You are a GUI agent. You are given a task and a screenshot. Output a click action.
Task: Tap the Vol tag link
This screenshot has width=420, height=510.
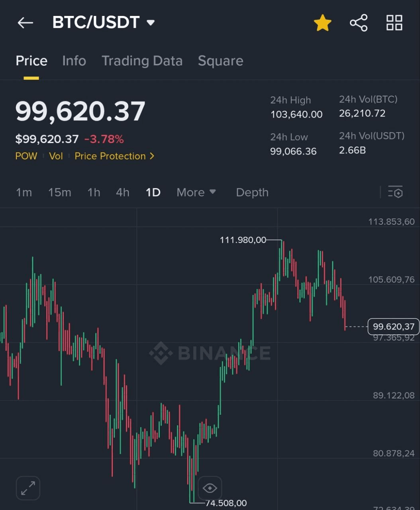click(x=56, y=156)
